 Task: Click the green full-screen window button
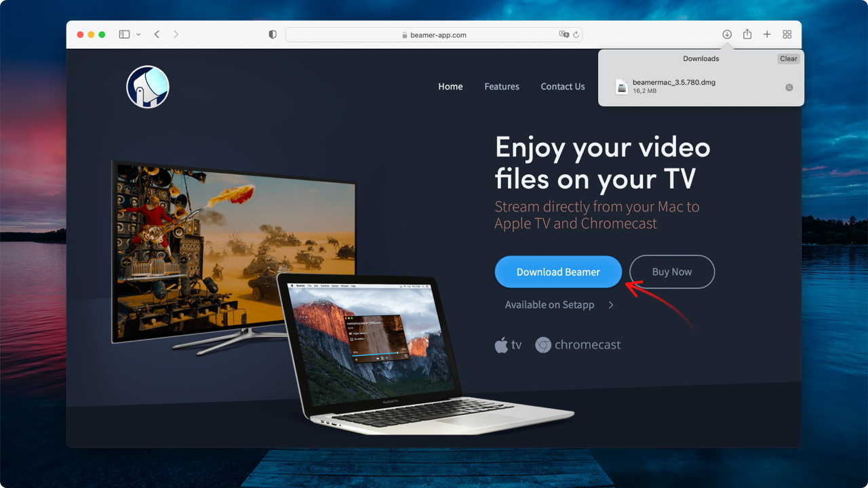pyautogui.click(x=102, y=35)
